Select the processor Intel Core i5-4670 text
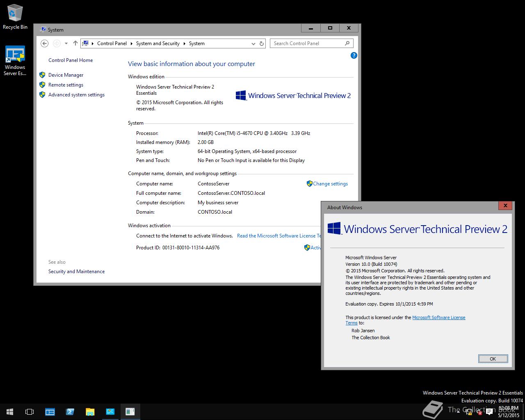This screenshot has height=420, width=525. [254, 133]
